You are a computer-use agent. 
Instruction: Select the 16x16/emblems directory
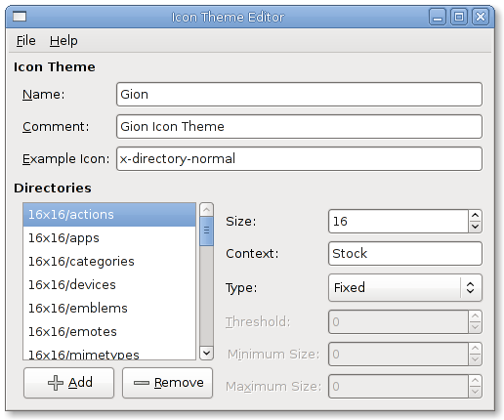click(x=109, y=309)
